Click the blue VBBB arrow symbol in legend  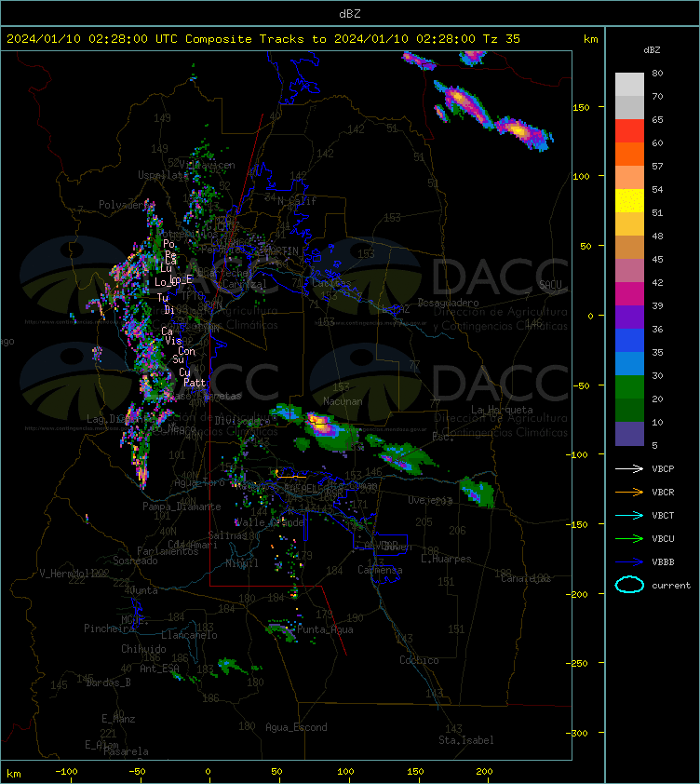point(629,562)
